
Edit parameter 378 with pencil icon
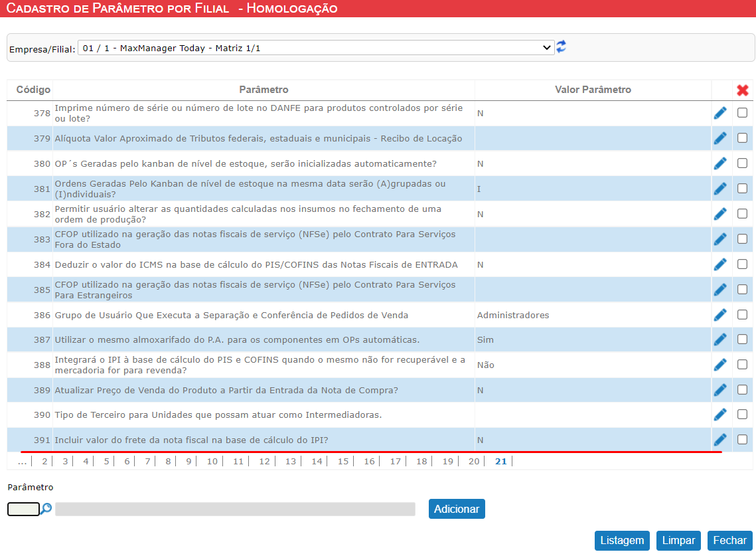tap(720, 113)
